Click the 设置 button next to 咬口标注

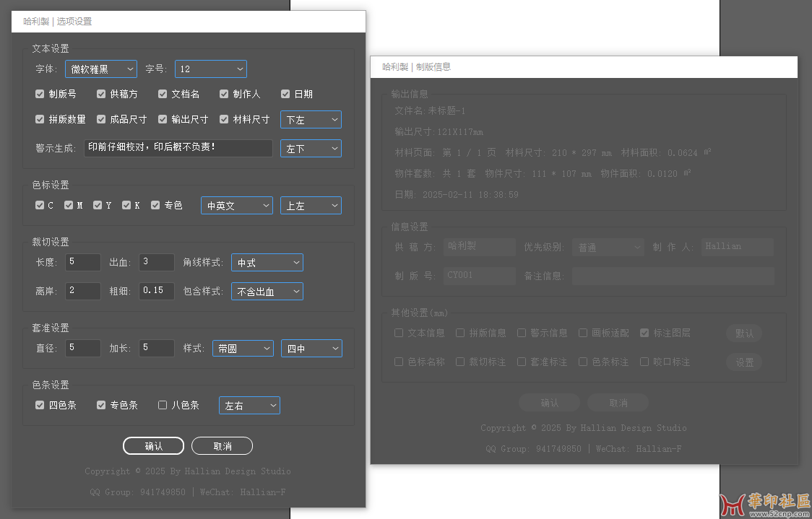click(x=744, y=362)
